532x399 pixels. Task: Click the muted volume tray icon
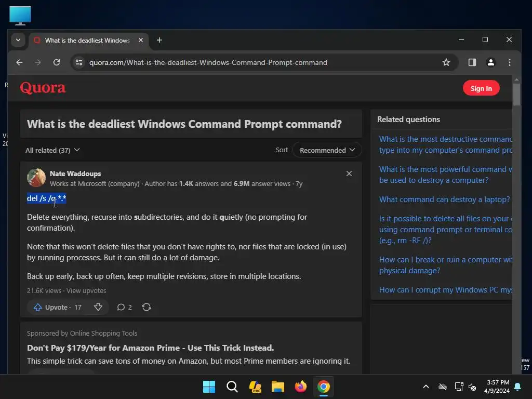point(472,387)
